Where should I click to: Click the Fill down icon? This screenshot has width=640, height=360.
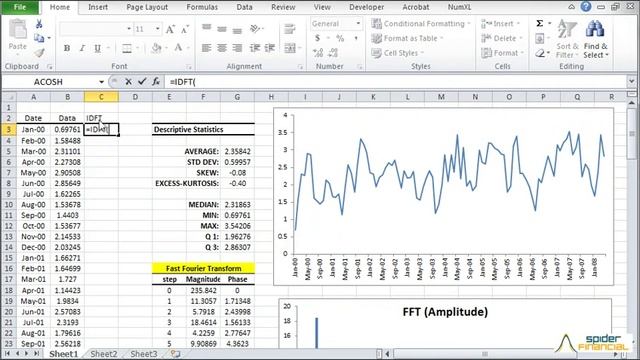[540, 38]
